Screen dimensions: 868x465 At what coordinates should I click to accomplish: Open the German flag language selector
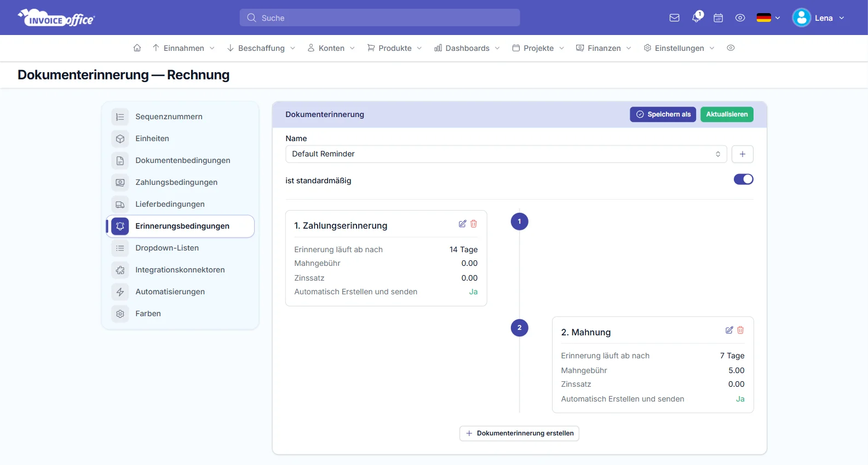(768, 18)
